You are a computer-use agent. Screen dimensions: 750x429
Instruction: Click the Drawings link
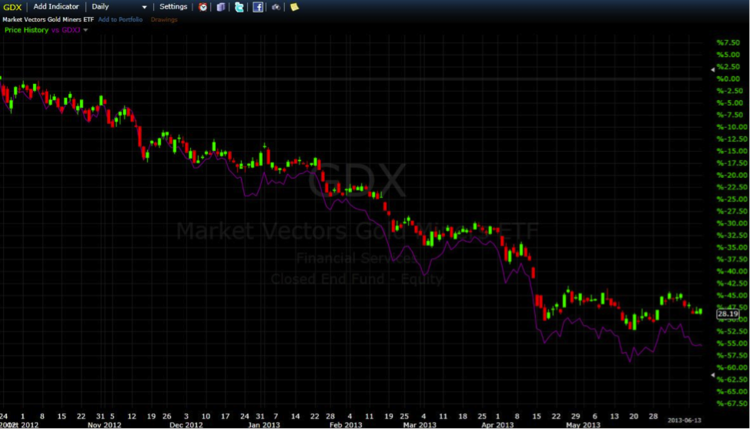pos(164,19)
